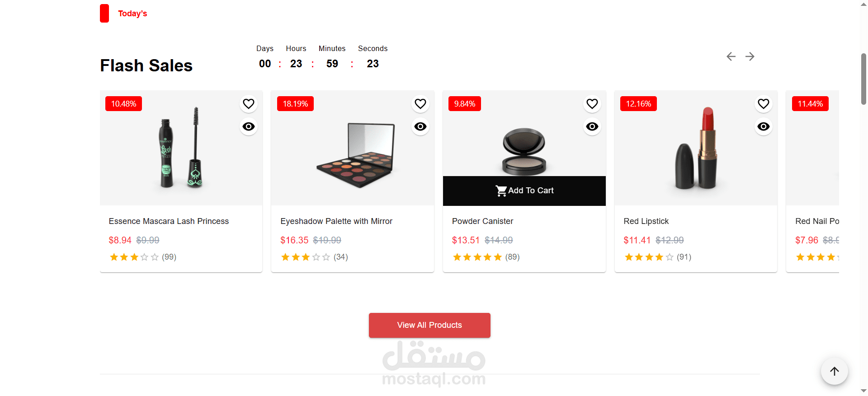
Task: Select the Red Lipstick product image
Action: [x=696, y=148]
